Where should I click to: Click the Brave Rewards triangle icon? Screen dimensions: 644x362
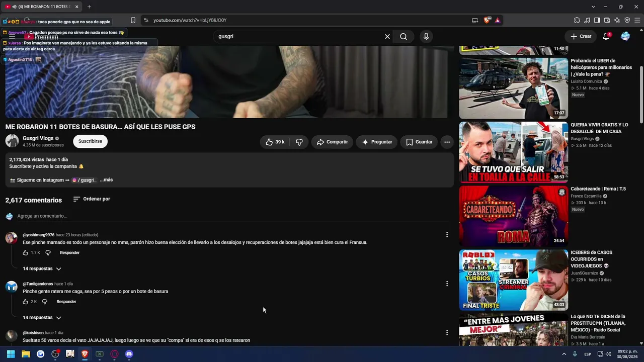pyautogui.click(x=497, y=20)
